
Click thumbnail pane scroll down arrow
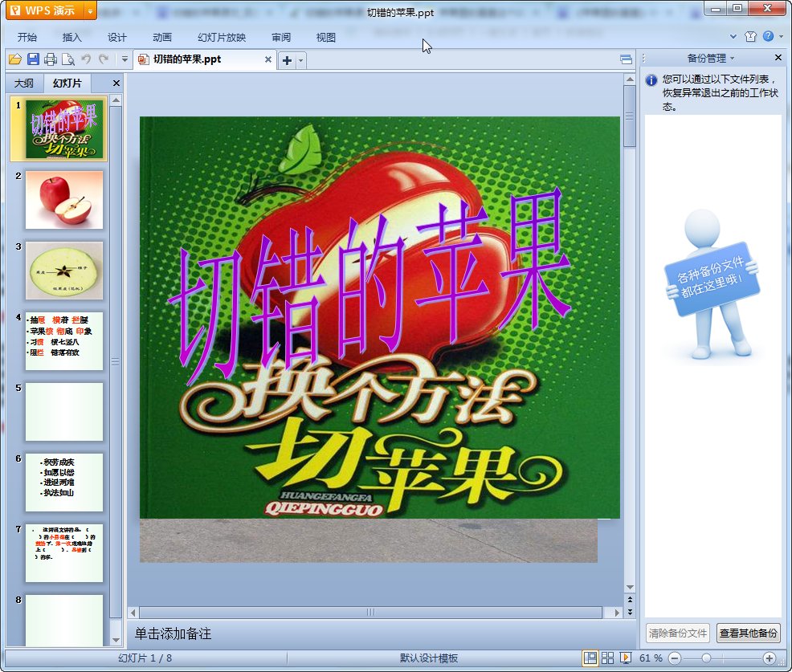pos(116,640)
